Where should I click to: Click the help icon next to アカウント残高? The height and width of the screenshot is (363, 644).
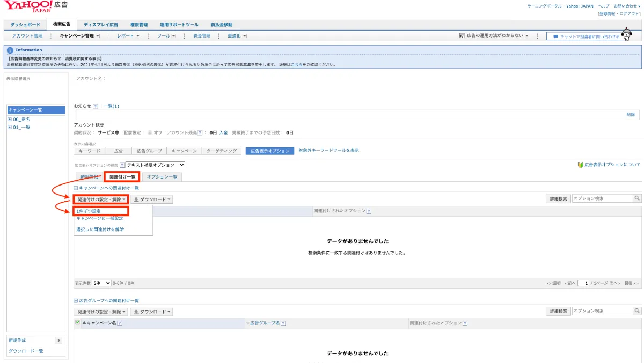click(x=200, y=132)
